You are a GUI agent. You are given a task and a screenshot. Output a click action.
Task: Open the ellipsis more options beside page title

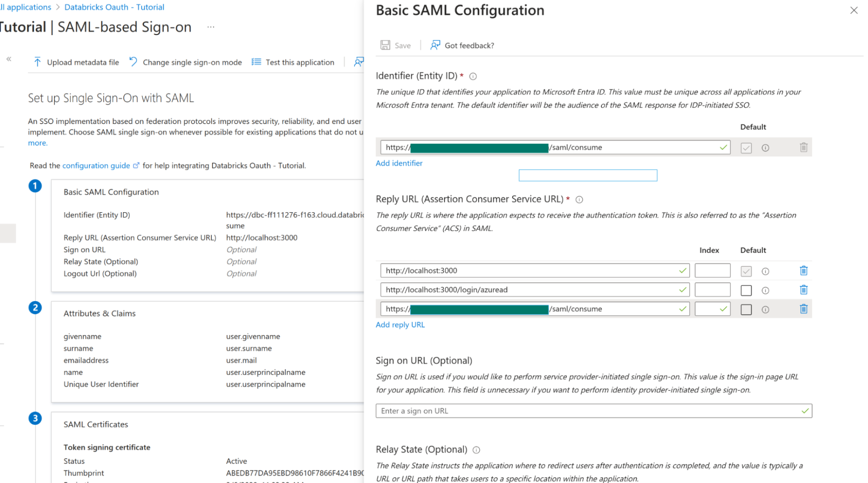tap(211, 27)
